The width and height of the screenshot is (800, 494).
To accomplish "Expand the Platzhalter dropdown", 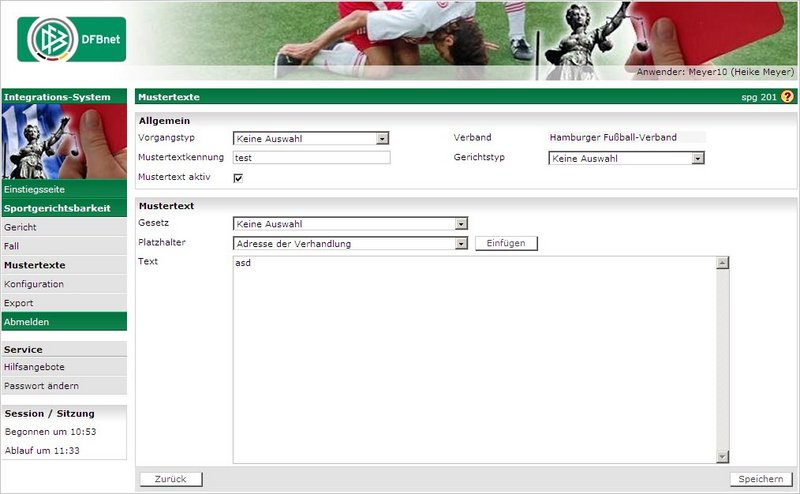I will click(350, 243).
